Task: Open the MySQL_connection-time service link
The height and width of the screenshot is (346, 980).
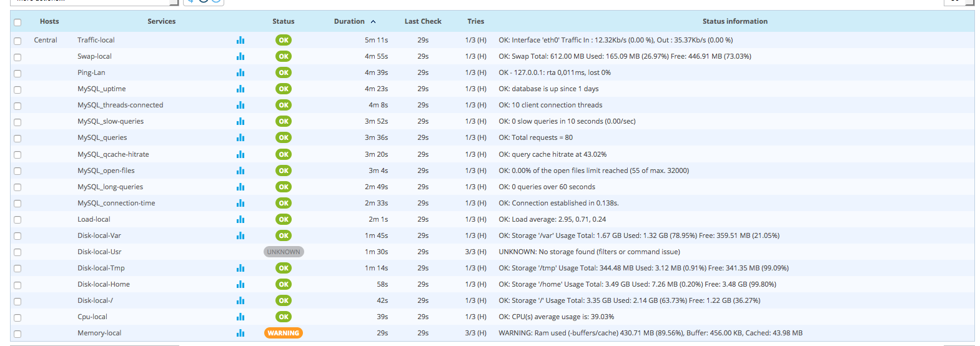Action: click(x=116, y=203)
